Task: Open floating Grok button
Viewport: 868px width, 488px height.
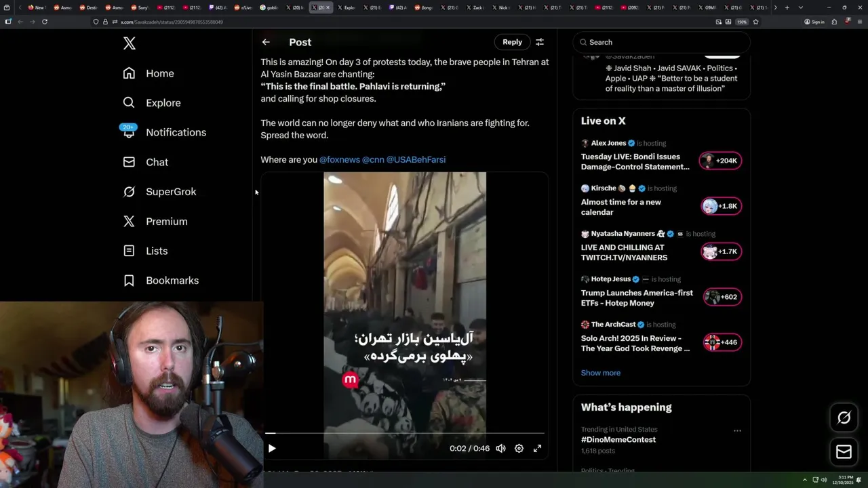Action: (x=844, y=418)
